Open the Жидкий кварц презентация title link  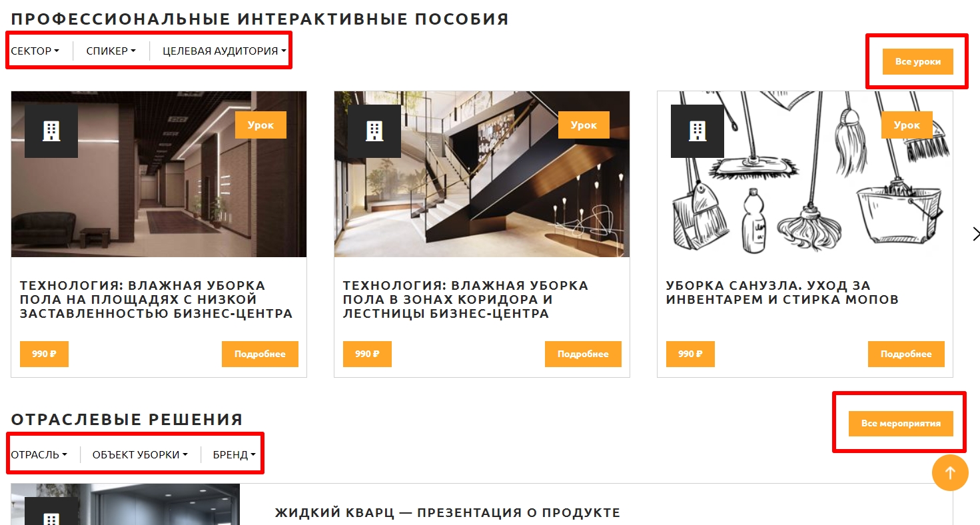pos(447,513)
